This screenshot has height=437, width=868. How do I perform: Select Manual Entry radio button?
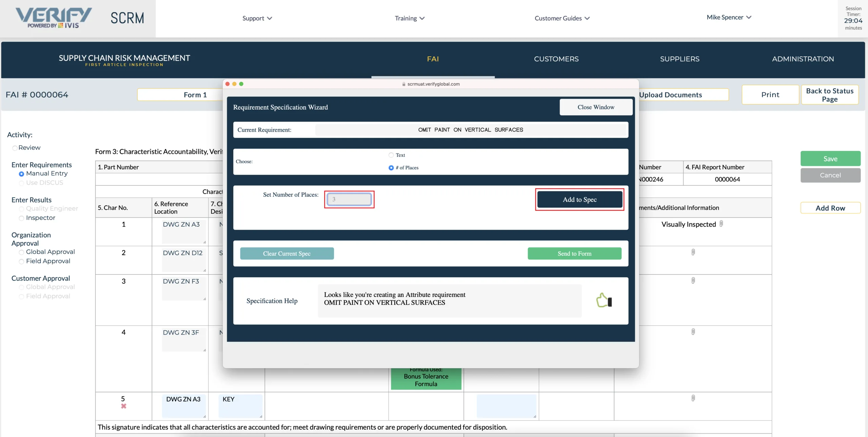[21, 174]
